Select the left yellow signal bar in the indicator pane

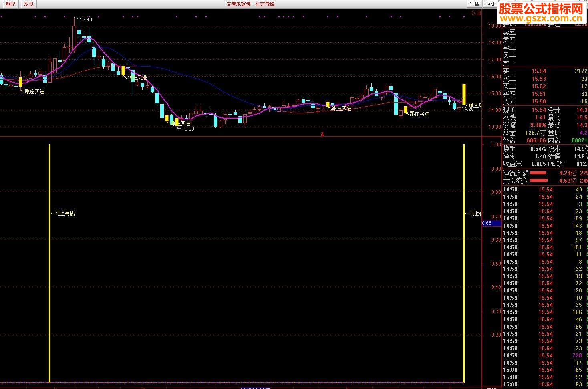tap(50, 263)
